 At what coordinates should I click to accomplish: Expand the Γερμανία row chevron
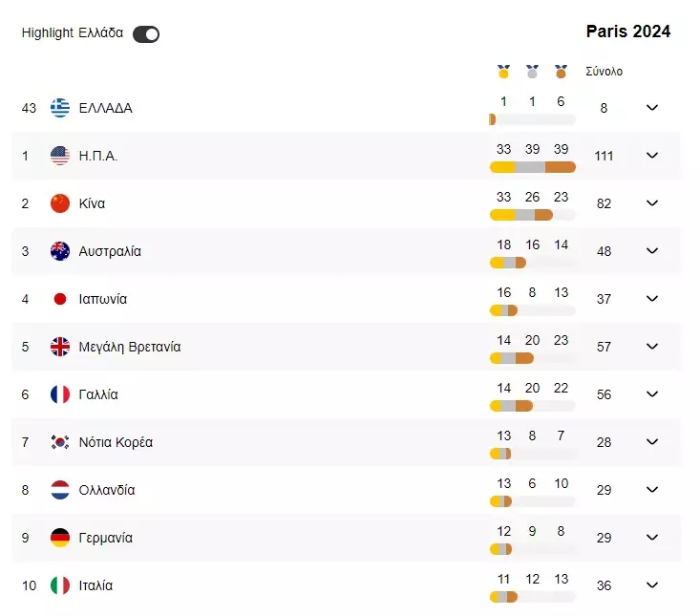click(652, 538)
